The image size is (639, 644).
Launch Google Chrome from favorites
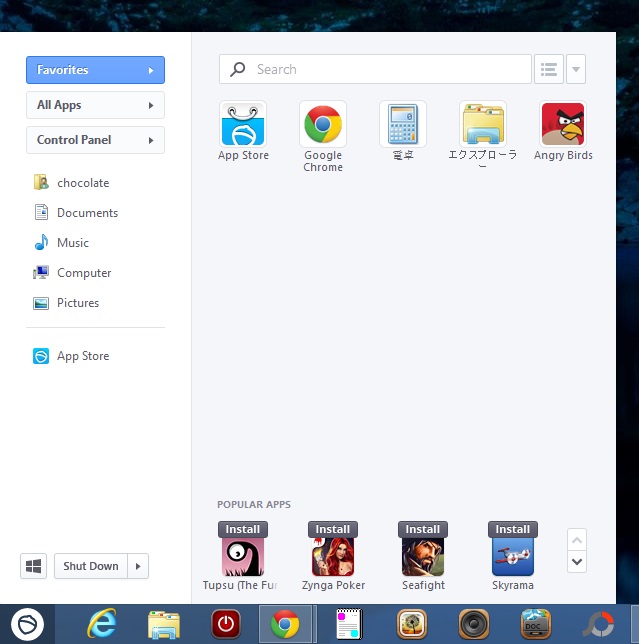coord(323,124)
